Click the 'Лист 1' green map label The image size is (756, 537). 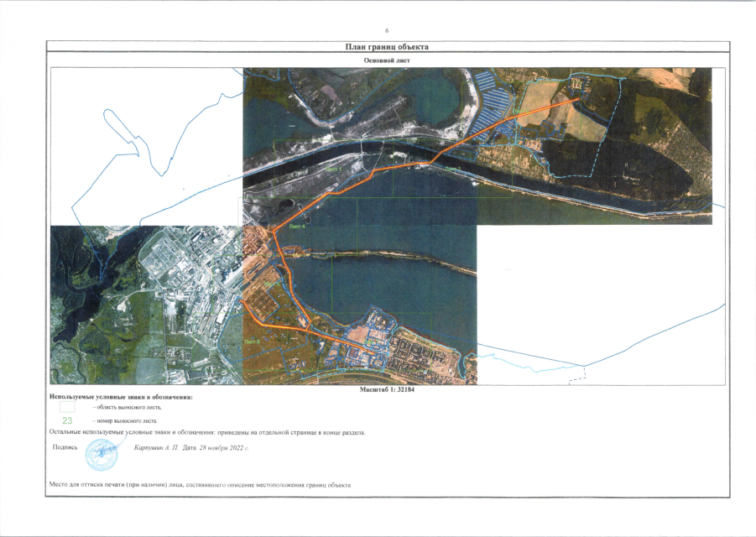point(334,169)
